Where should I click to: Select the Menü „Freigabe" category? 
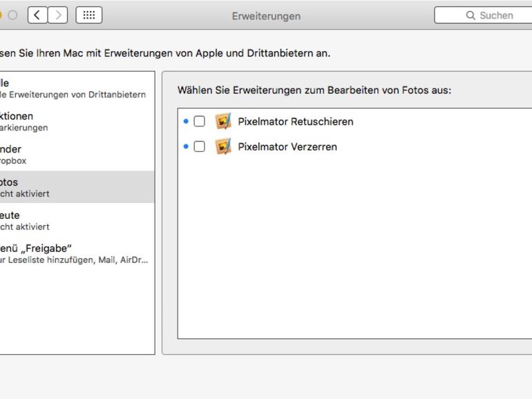pos(77,253)
